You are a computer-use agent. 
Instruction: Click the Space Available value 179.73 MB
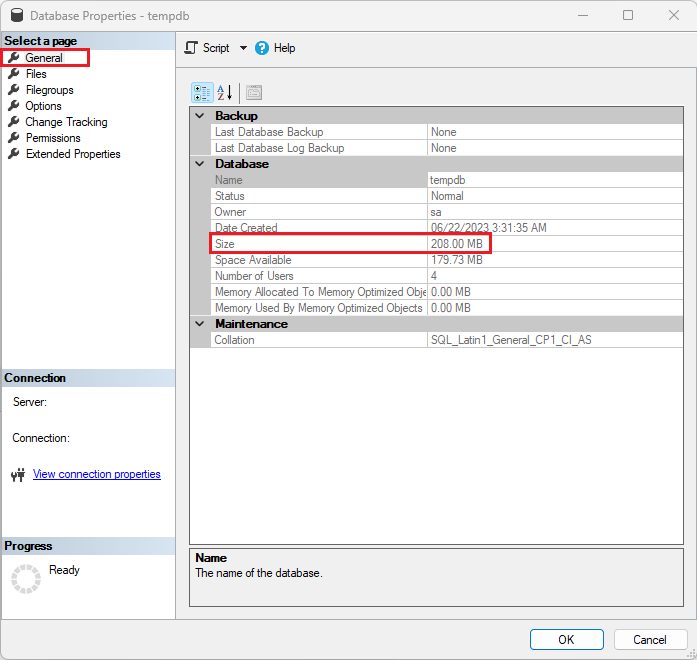[x=457, y=260]
